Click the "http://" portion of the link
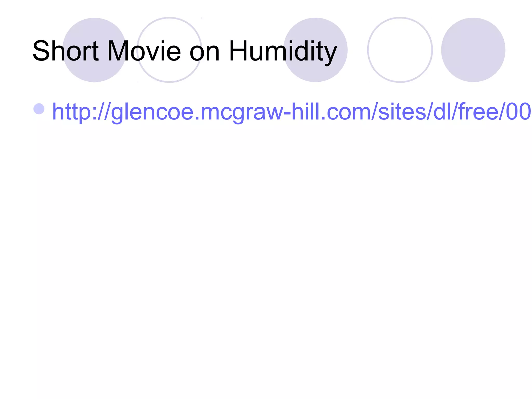532x399 pixels. [81, 112]
